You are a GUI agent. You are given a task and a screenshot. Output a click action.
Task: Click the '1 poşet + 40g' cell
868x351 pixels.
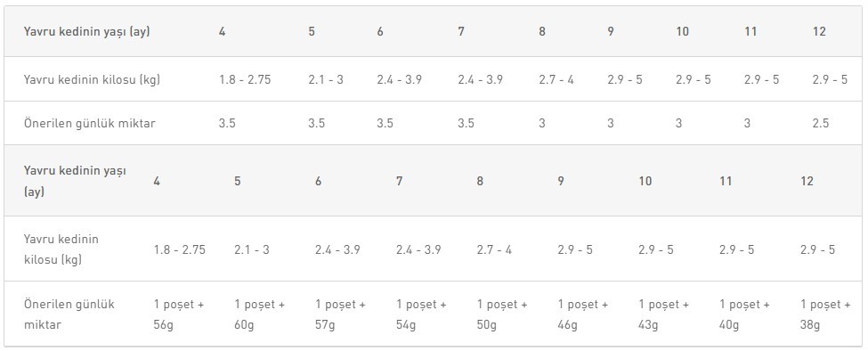click(x=744, y=314)
